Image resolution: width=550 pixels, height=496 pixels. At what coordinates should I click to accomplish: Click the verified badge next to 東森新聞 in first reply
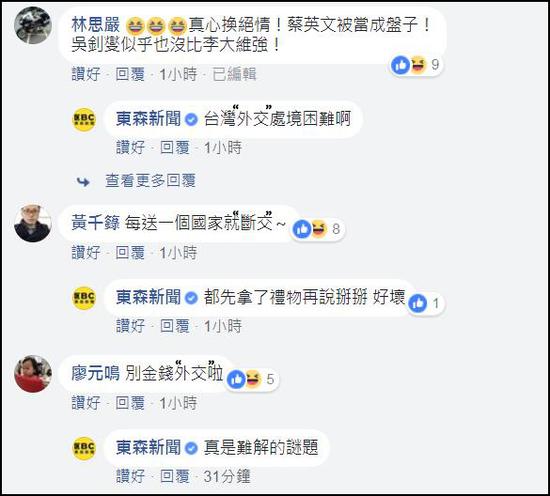191,120
